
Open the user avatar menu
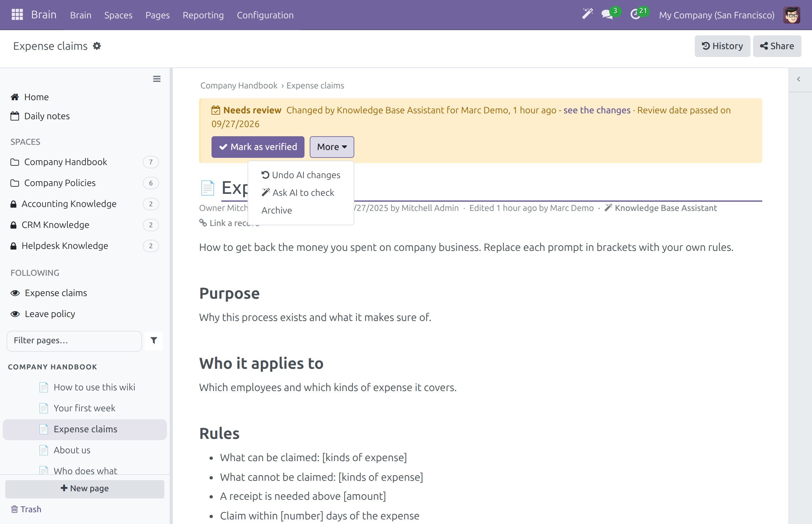791,15
